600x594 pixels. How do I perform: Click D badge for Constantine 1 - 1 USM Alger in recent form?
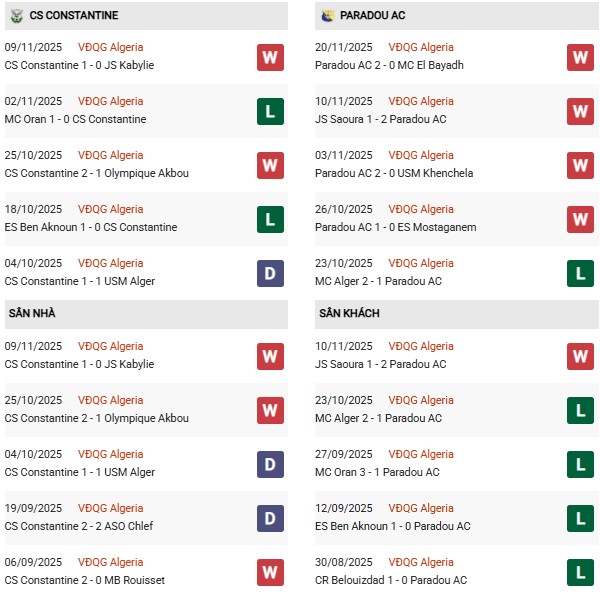(270, 273)
